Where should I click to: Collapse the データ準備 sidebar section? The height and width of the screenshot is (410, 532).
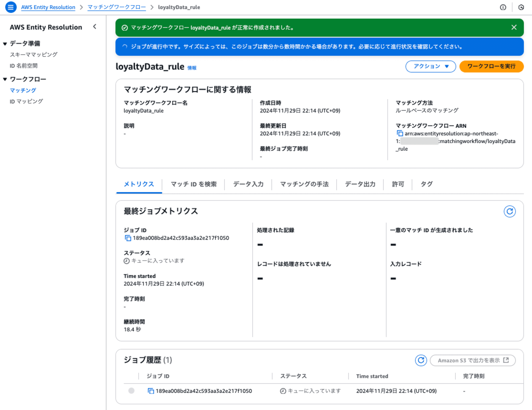(x=5, y=44)
